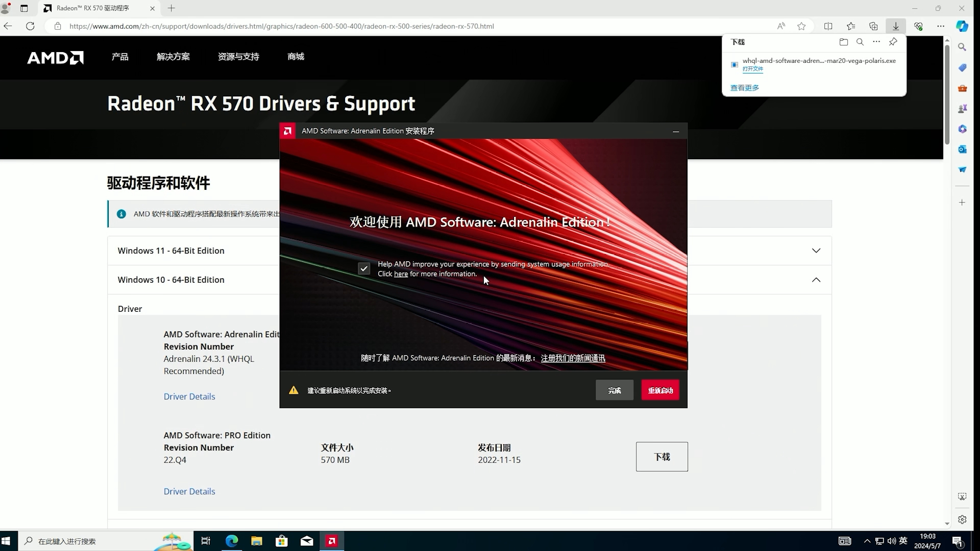Click the folder icon in downloads panel
This screenshot has height=551, width=980.
pyautogui.click(x=843, y=42)
